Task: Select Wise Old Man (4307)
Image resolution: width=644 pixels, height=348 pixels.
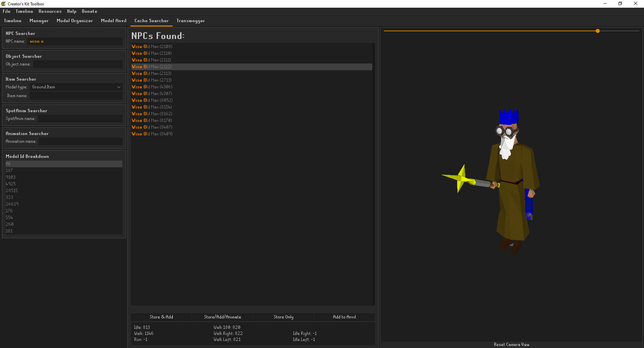Action: point(252,93)
